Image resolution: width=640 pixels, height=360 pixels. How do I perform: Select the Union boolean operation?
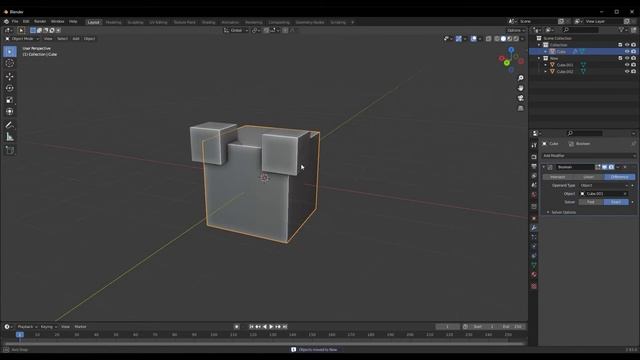click(588, 177)
